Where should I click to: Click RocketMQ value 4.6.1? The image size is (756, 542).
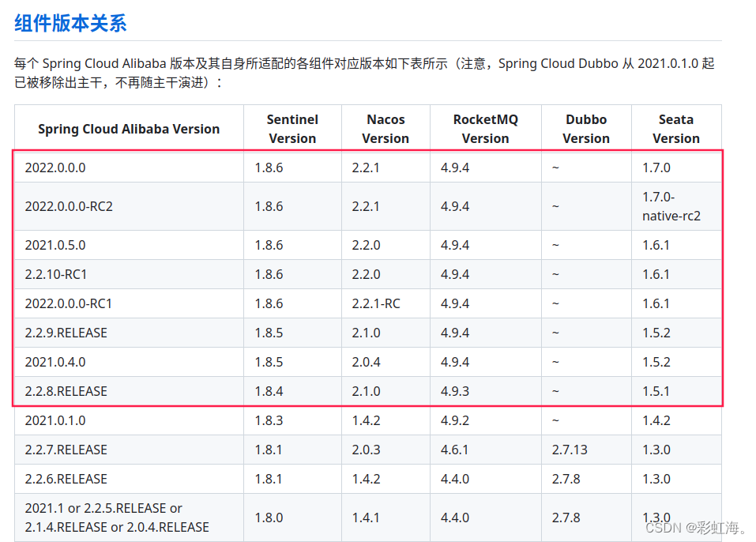[454, 450]
